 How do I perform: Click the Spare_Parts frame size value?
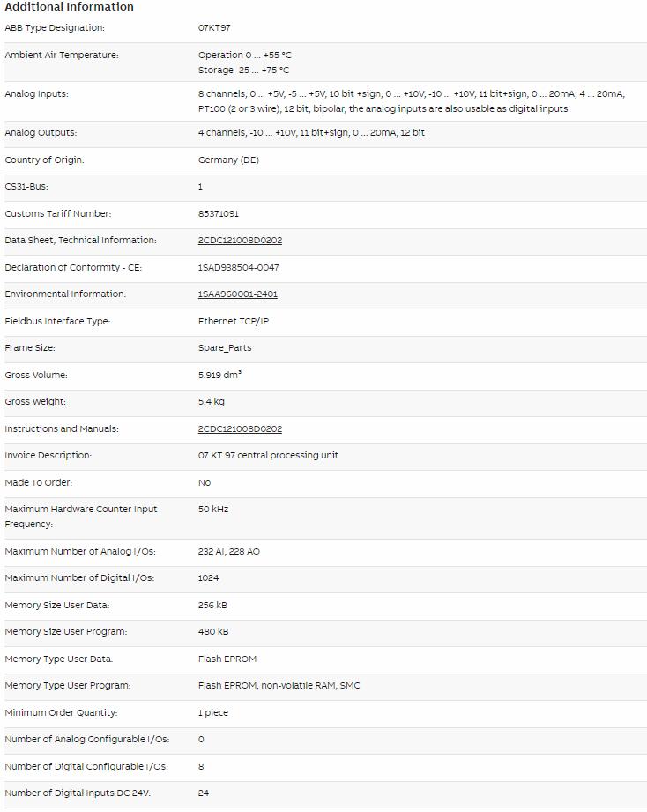point(225,348)
